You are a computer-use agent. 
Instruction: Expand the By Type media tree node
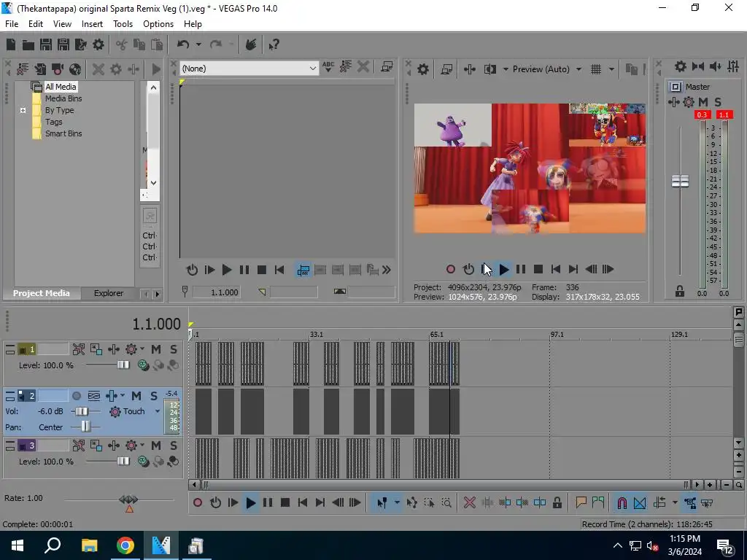tap(23, 111)
